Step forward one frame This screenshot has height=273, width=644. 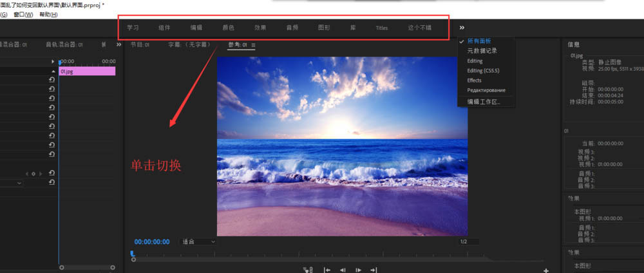click(358, 270)
